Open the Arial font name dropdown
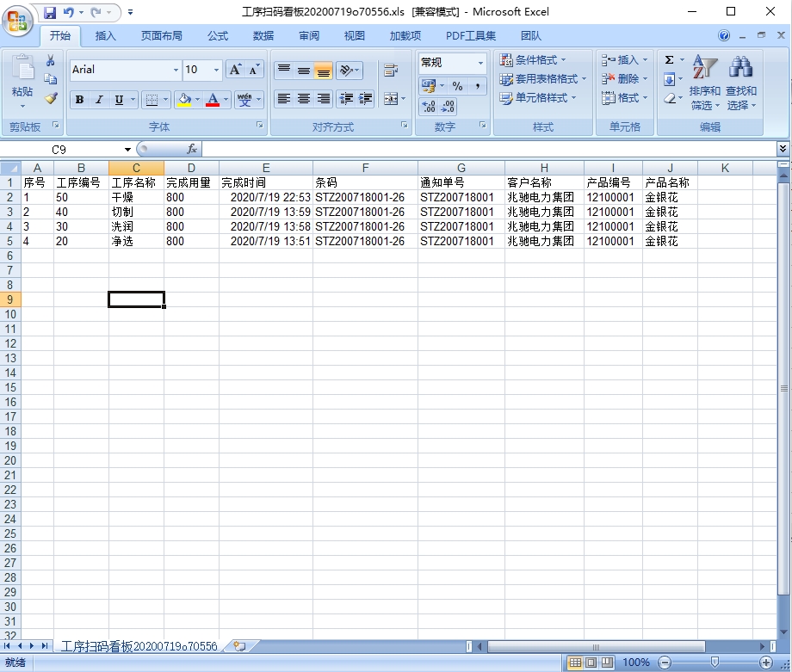Viewport: 792px width, 672px height. click(x=176, y=70)
